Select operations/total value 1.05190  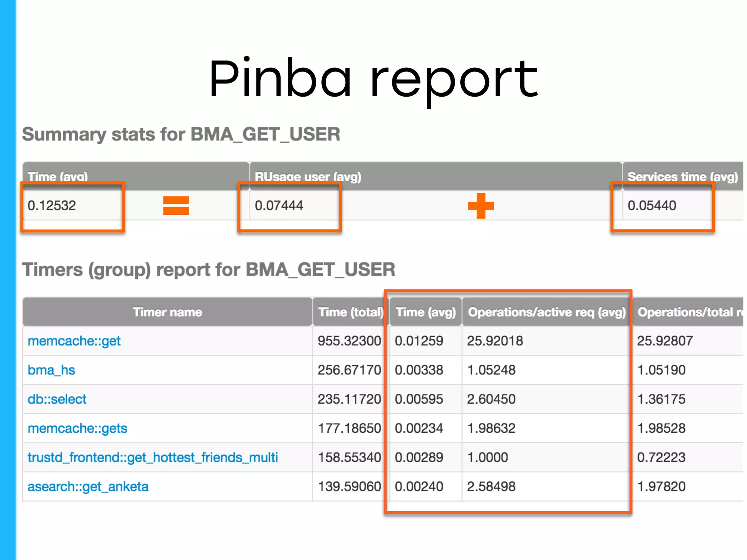tap(661, 370)
